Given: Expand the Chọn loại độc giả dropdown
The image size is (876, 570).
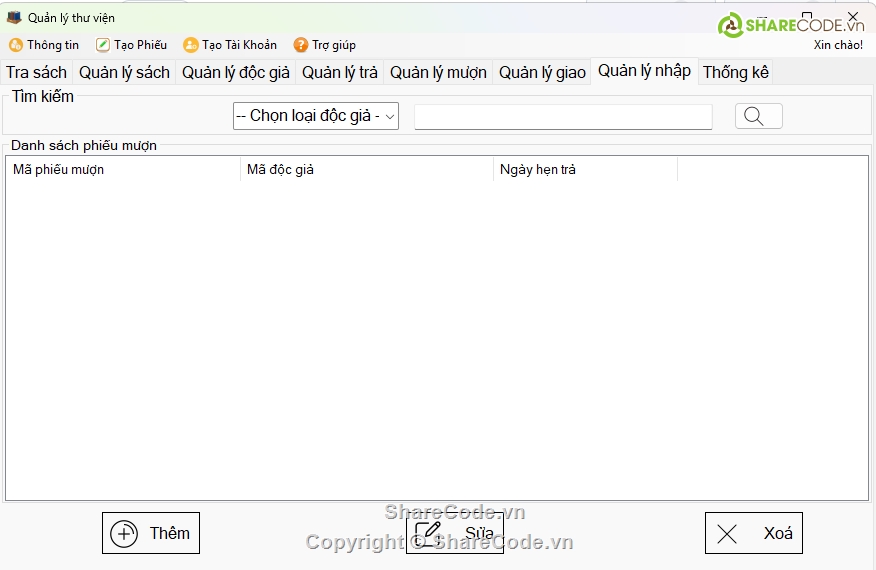Looking at the screenshot, I should (316, 117).
